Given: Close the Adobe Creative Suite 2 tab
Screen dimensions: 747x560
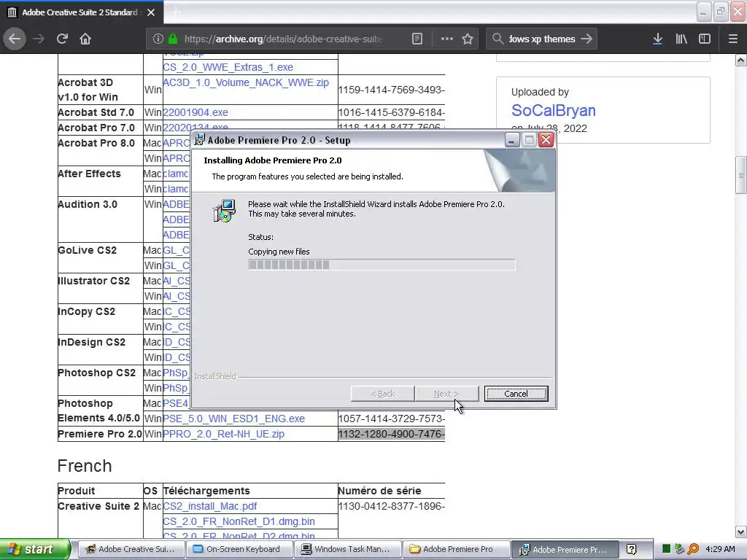Looking at the screenshot, I should pyautogui.click(x=151, y=12).
